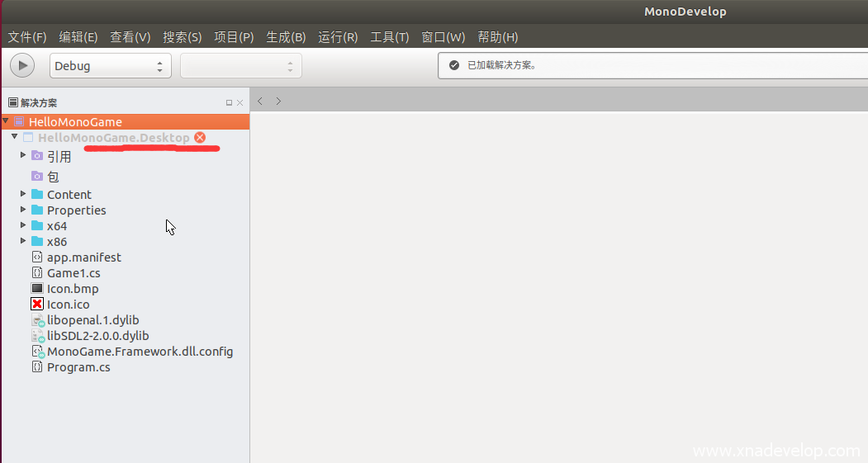The width and height of the screenshot is (868, 463).
Task: Click the red error icon beside HelloMonoGame.Desktop
Action: tap(200, 138)
